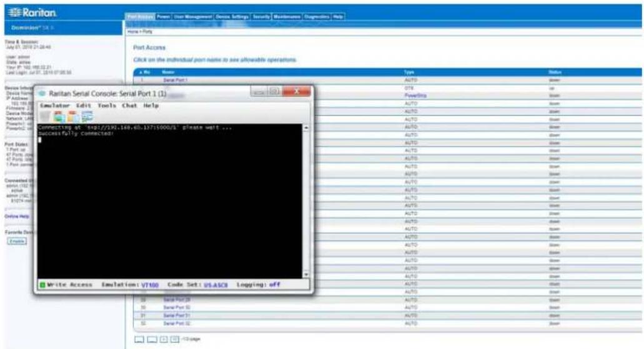Click the orange-yellow toolbar icon in Serial Console
This screenshot has width=644, height=349.
73,117
